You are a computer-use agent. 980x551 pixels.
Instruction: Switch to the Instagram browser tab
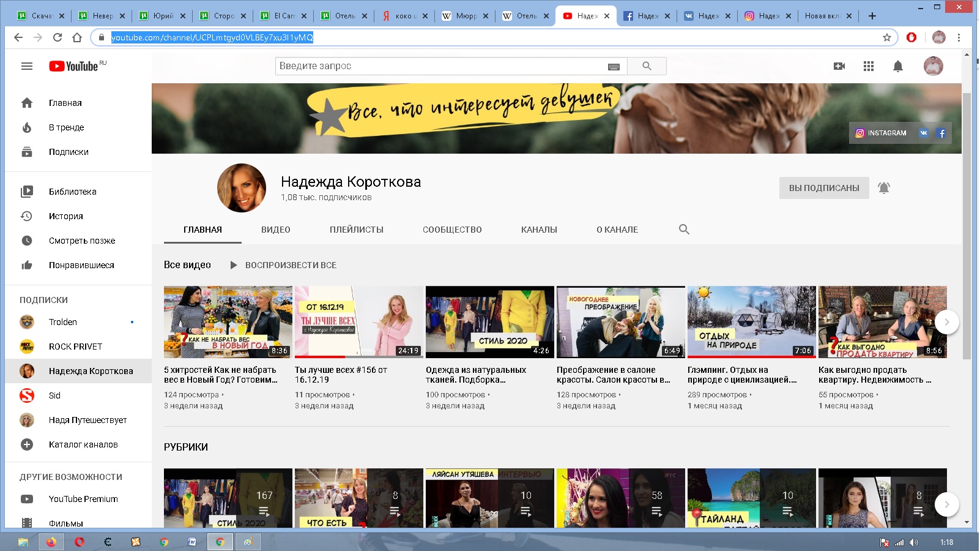point(768,16)
